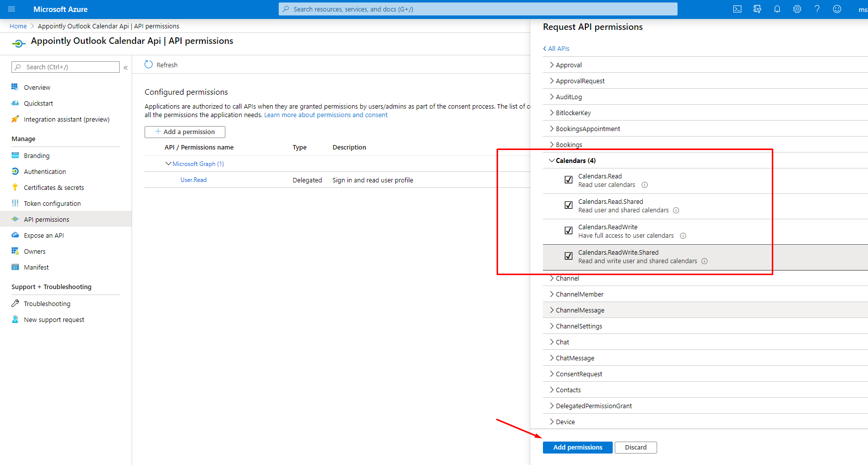Click the Troubleshooting wrench icon
Image resolution: width=868 pixels, height=465 pixels.
click(15, 303)
